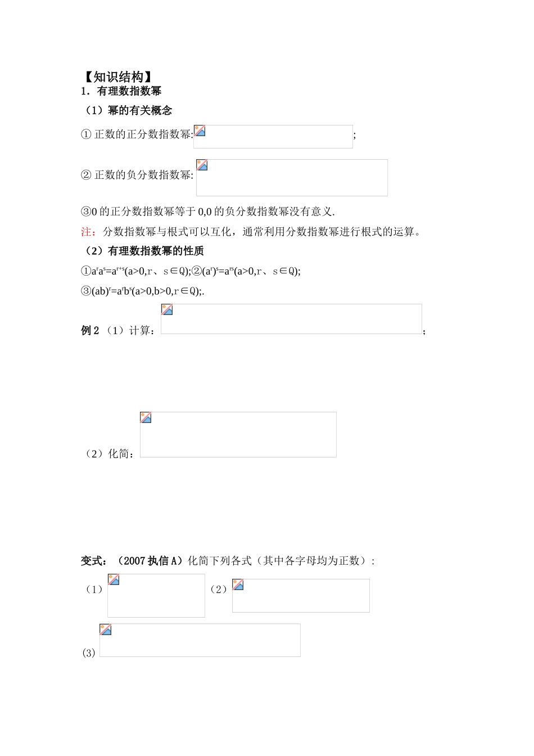Select the text （2007执信A）
This screenshot has width=534, height=756.
click(149, 561)
